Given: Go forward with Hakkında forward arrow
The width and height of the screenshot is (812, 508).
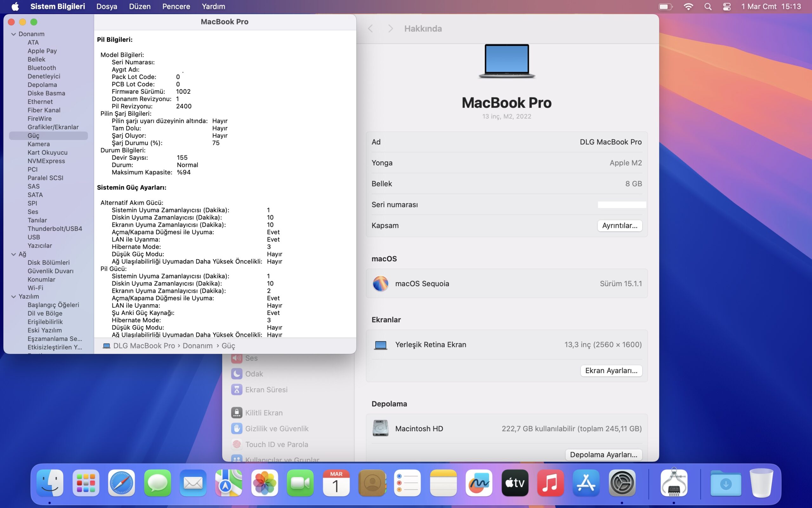Looking at the screenshot, I should click(x=390, y=29).
